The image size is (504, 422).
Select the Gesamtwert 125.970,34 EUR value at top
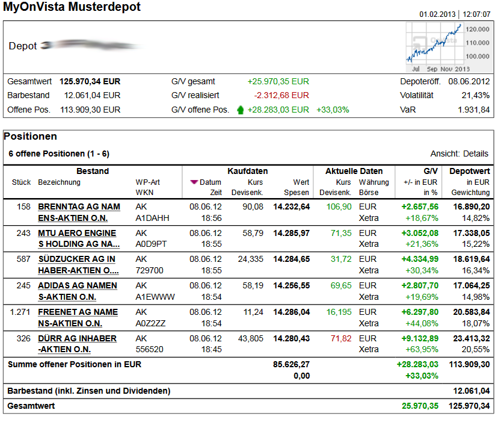(90, 82)
